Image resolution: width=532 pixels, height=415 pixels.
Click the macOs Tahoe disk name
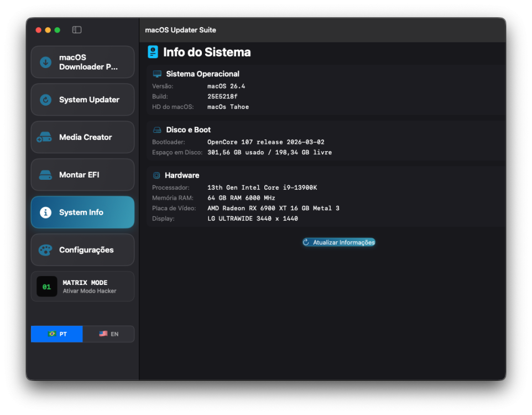tap(228, 107)
